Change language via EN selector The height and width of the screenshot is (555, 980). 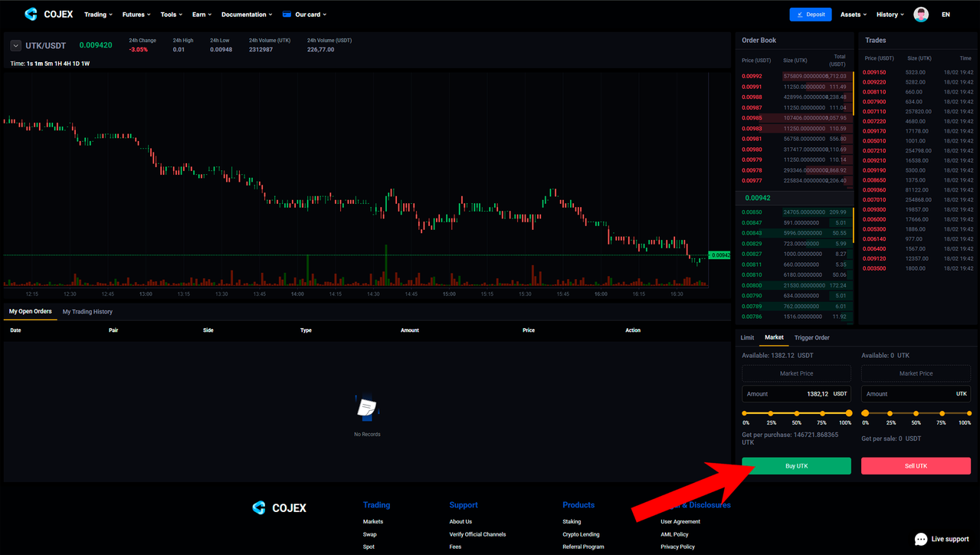click(946, 15)
